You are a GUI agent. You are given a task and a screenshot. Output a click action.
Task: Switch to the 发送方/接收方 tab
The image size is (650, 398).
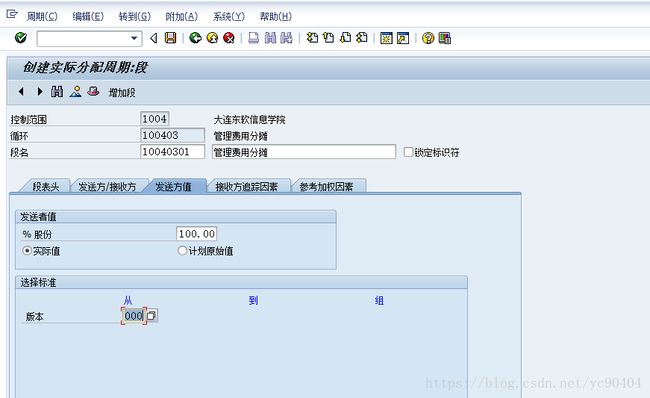(107, 187)
